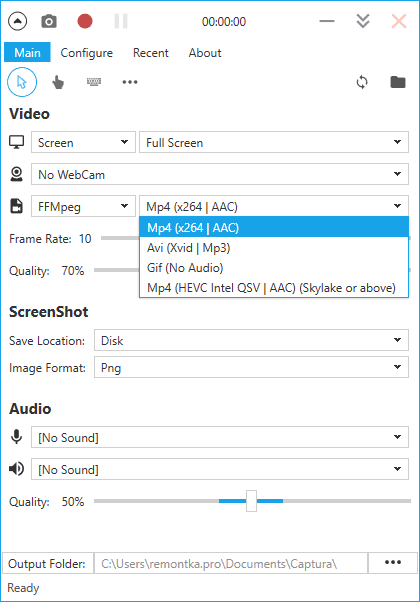Open the Screen video source dropdown
The height and width of the screenshot is (602, 420).
tap(83, 142)
